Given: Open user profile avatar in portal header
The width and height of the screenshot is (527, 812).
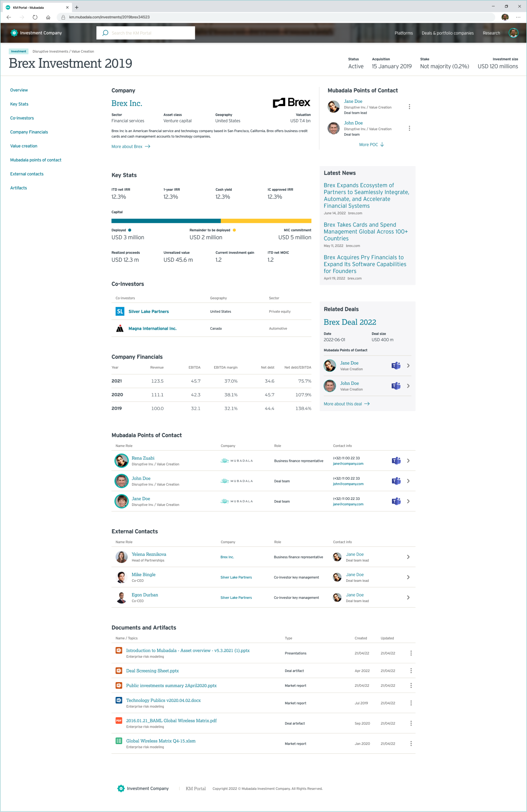Looking at the screenshot, I should click(x=513, y=33).
